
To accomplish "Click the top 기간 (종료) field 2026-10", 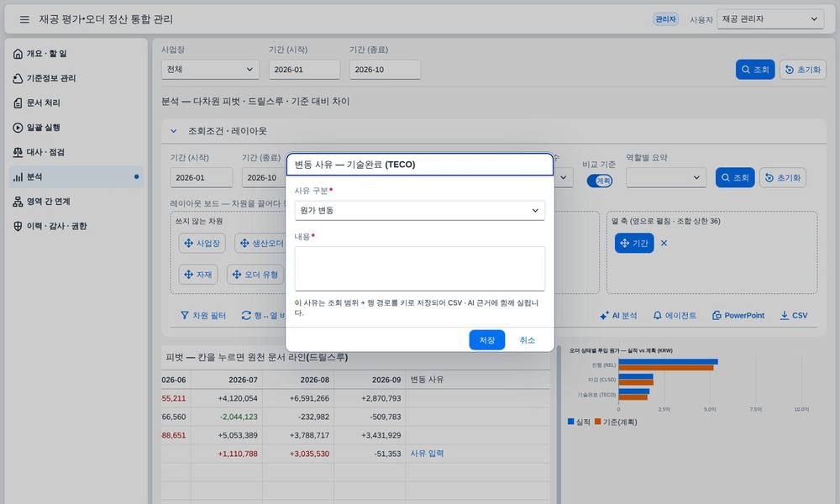I will click(x=385, y=70).
